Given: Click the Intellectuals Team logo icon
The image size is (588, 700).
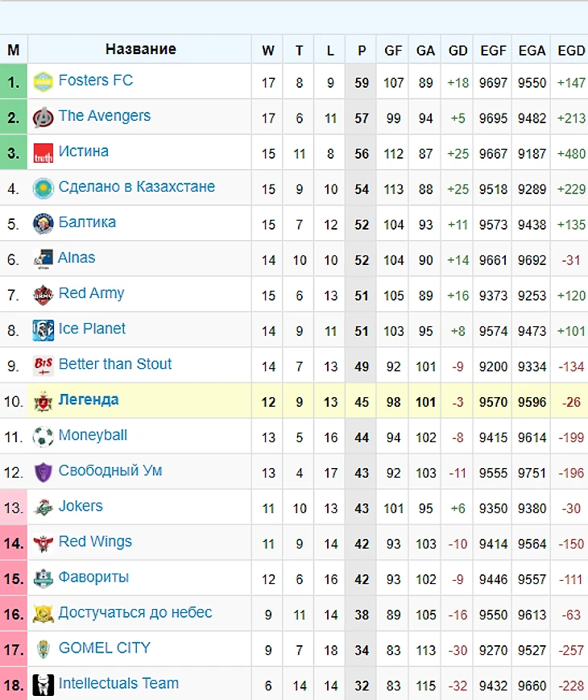Looking at the screenshot, I should (43, 685).
